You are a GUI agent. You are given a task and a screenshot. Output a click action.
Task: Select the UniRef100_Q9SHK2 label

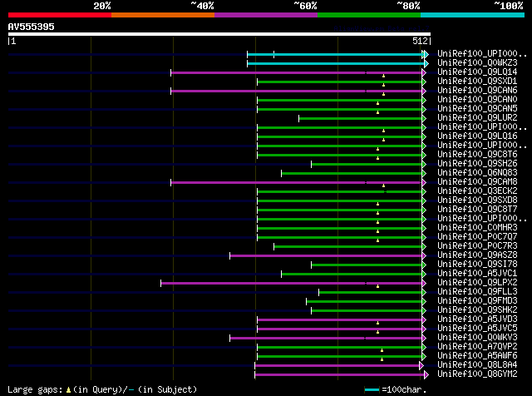[477, 310]
